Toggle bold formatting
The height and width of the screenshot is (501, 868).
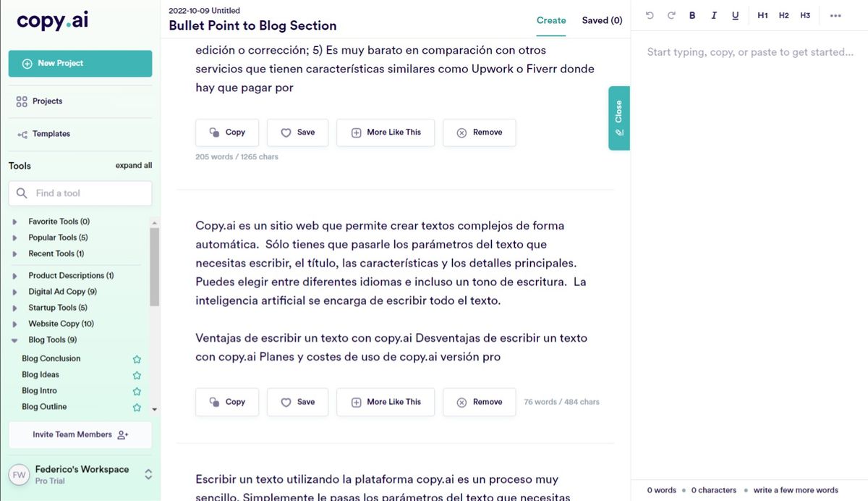click(x=692, y=15)
